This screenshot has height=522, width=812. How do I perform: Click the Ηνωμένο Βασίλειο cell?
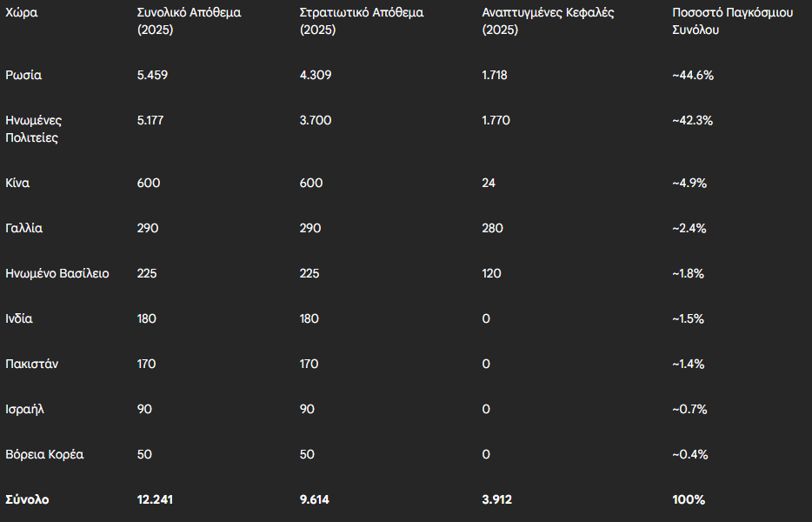pos(57,273)
